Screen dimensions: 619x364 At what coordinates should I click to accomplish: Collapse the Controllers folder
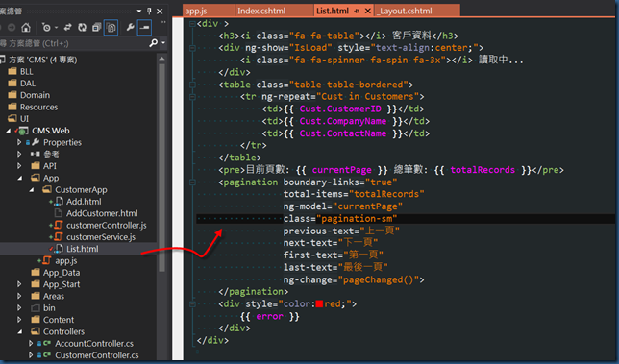click(20, 331)
